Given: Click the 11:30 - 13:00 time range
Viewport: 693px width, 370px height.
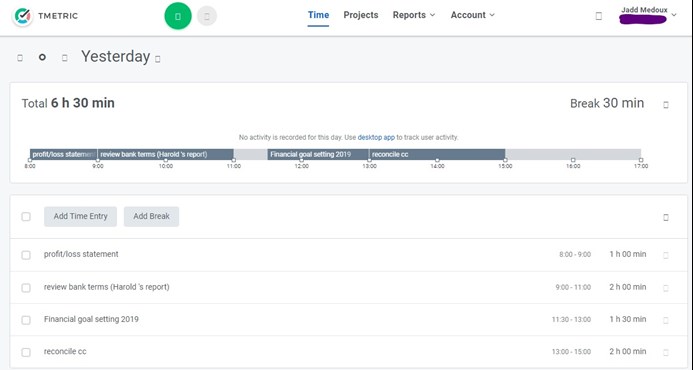Looking at the screenshot, I should pos(571,320).
